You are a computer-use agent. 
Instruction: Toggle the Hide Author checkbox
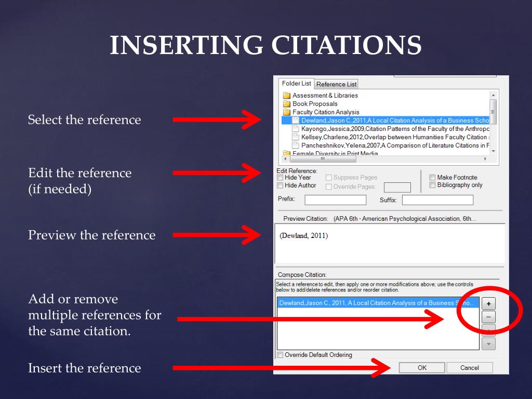click(x=280, y=185)
